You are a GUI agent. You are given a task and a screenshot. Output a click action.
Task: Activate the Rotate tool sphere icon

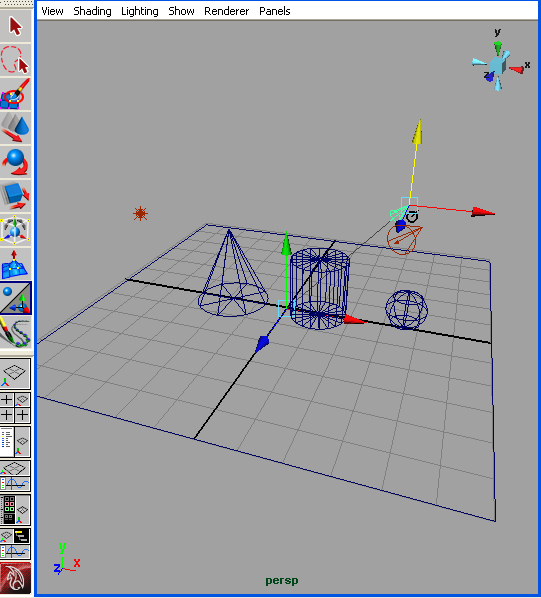(15, 162)
